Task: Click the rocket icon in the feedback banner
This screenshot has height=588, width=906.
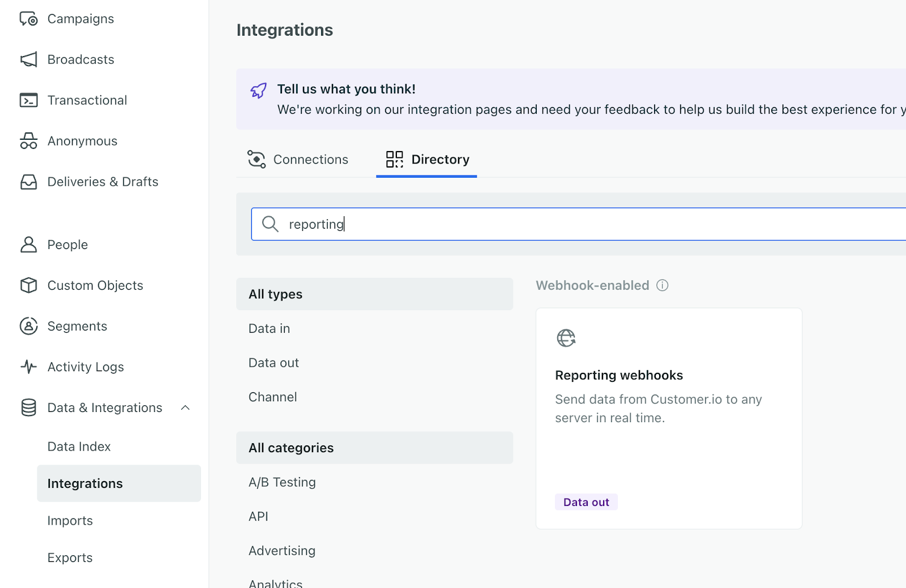Action: [259, 89]
